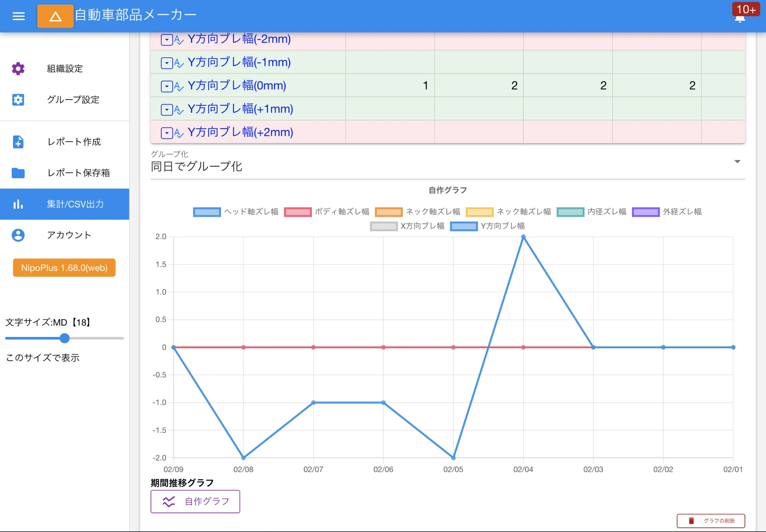Switch to the 自作グラフ tab

point(195,501)
